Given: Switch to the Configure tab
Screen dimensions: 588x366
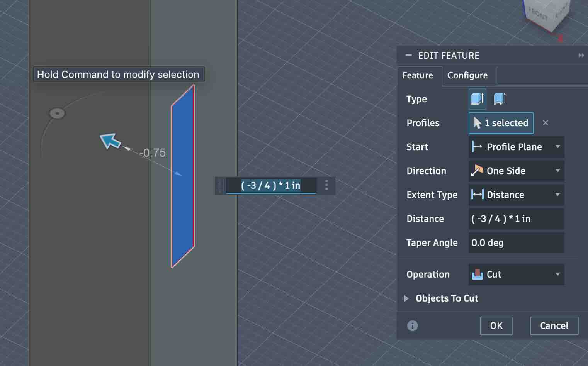Looking at the screenshot, I should 467,75.
